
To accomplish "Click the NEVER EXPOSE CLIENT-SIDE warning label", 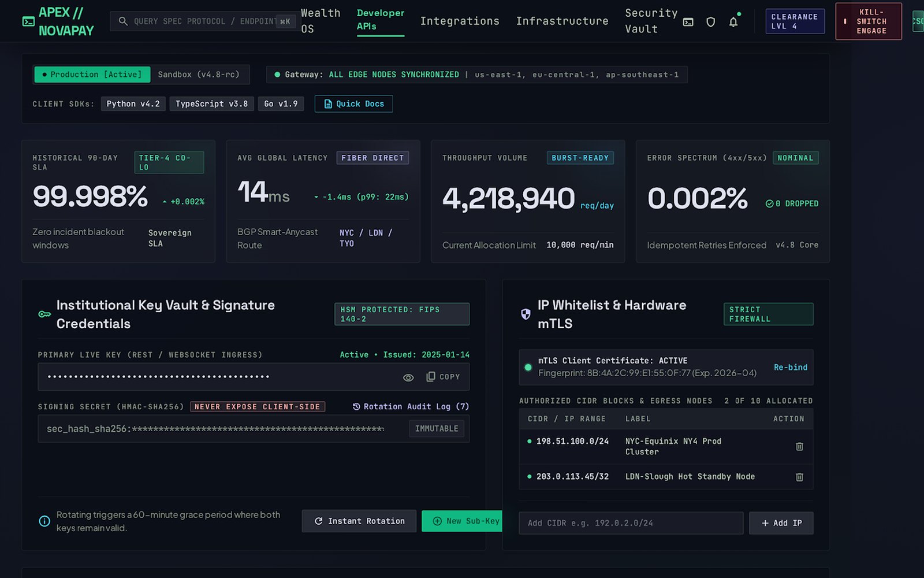I will coord(258,407).
